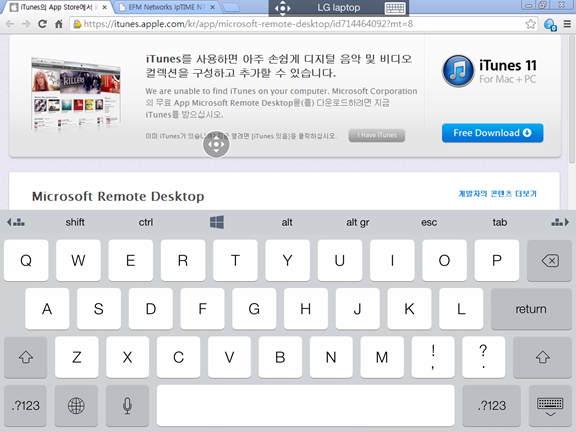This screenshot has height=432, width=576.
Task: Tap the right shift arrow key
Action: pos(543,357)
